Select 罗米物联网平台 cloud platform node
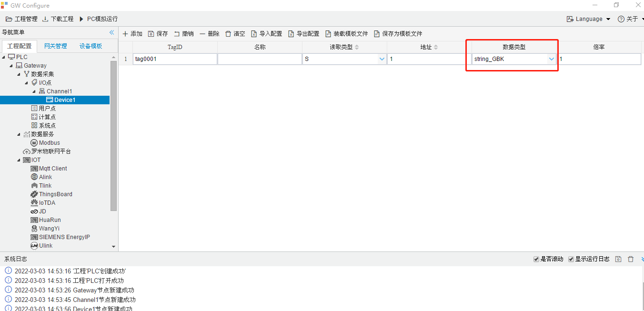Viewport: 644px width, 311px height. point(47,151)
